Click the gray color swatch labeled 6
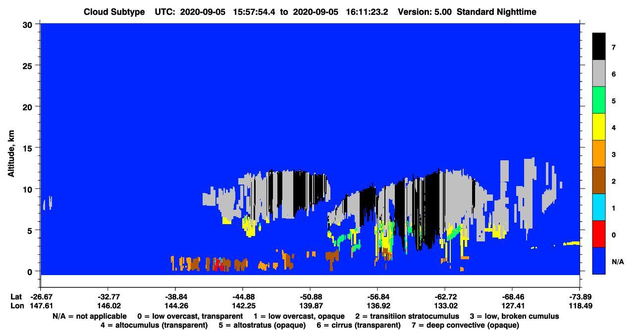The image size is (644, 330). point(599,74)
